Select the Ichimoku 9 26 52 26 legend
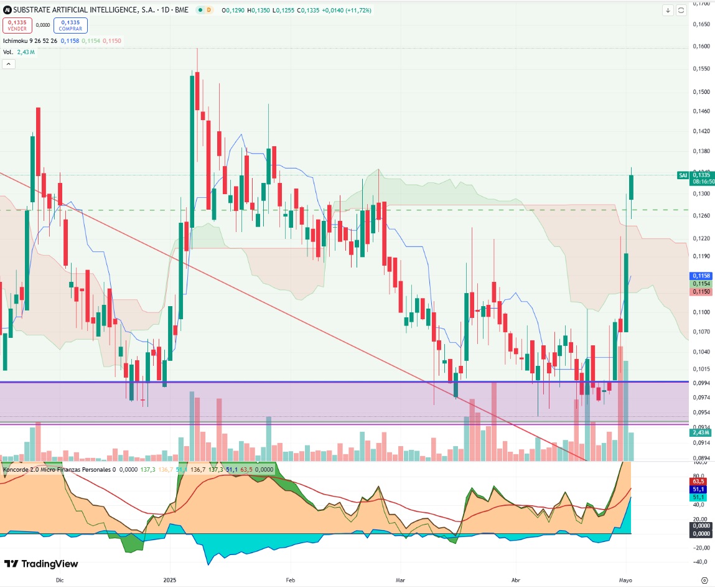The width and height of the screenshot is (715, 588). click(x=30, y=40)
